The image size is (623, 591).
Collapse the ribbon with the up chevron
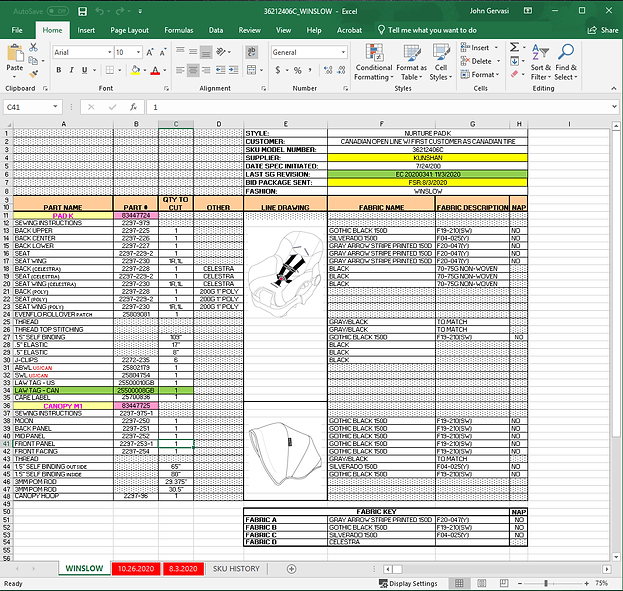click(614, 88)
